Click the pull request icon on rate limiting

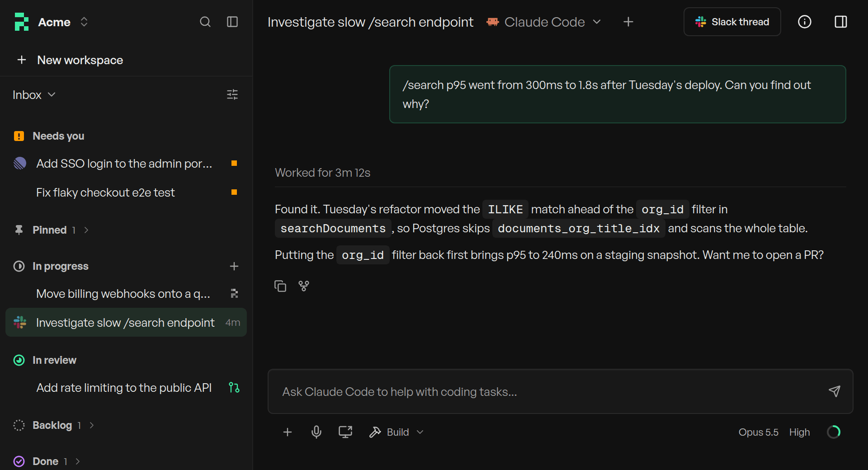[x=234, y=388]
